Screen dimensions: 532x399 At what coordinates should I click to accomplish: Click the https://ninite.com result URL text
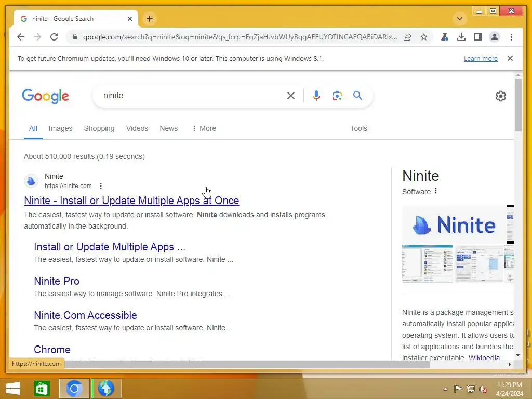(68, 186)
